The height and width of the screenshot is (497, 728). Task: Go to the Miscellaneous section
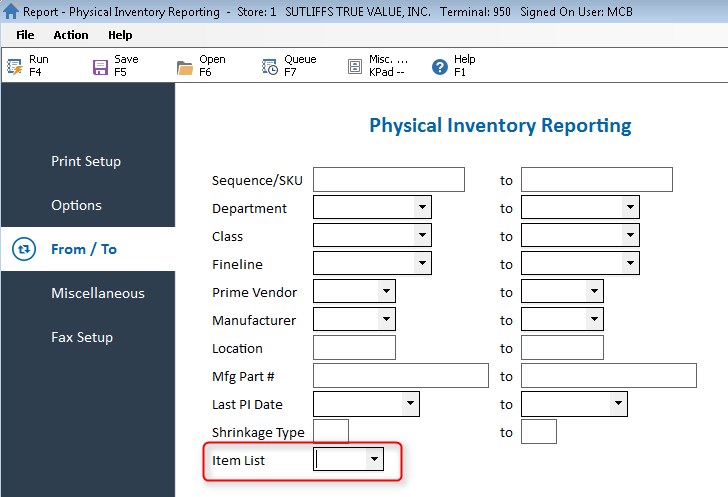(98, 293)
